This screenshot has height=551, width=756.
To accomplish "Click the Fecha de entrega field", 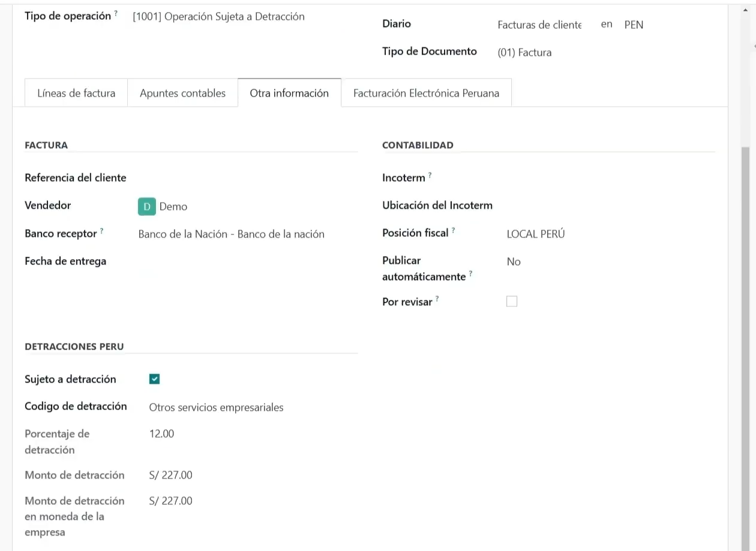I will [x=247, y=261].
